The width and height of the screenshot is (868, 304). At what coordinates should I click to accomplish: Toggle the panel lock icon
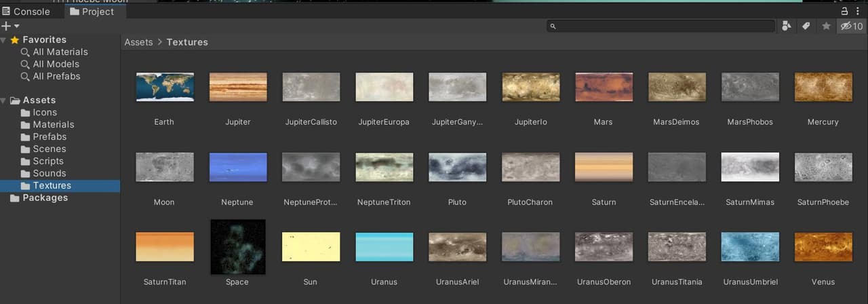coord(844,11)
